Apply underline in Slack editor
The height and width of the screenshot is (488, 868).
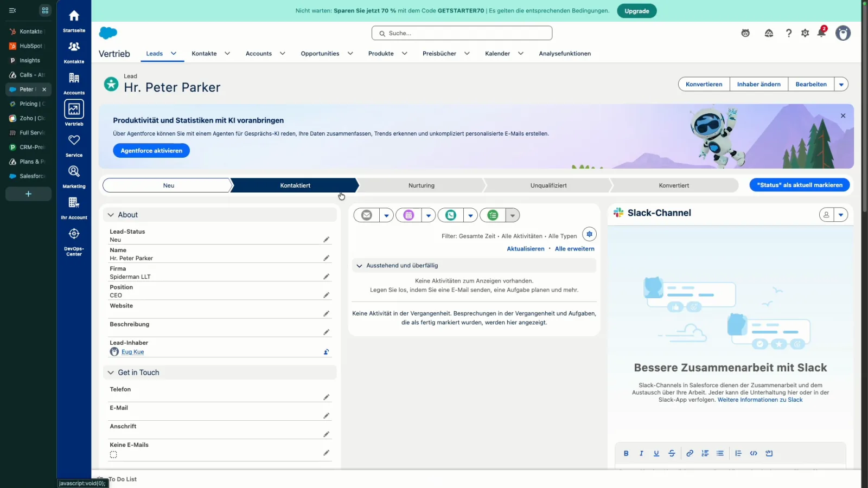tap(656, 453)
